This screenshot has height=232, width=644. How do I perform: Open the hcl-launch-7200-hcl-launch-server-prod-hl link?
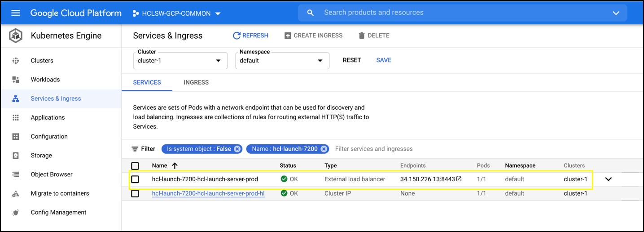coord(208,193)
